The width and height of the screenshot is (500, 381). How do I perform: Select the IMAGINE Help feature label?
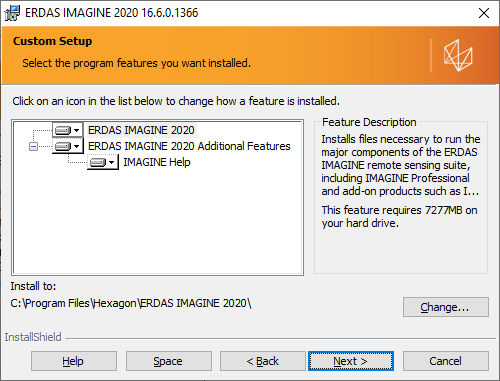click(x=157, y=162)
